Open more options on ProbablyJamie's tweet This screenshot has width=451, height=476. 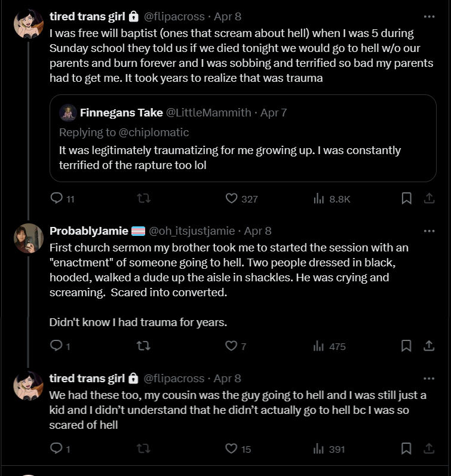429,231
